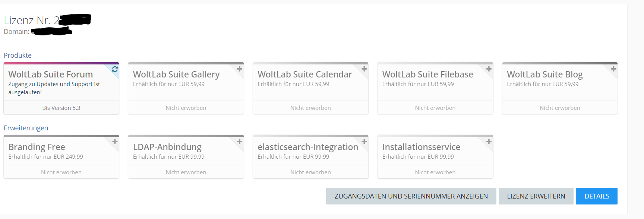The width and height of the screenshot is (644, 219).
Task: Select the WoltLab Suite Gallery product title
Action: 176,74
